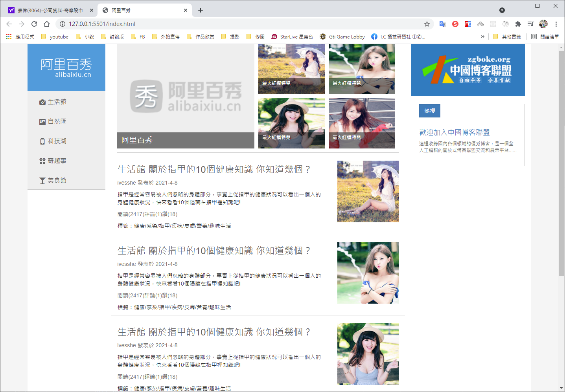Open Chrome three-dot menu
565x392 pixels.
point(556,24)
